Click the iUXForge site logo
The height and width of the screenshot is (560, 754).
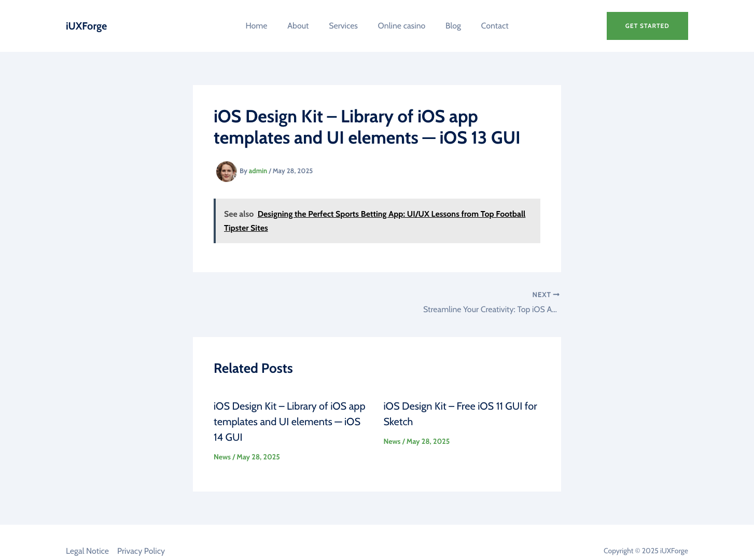tap(86, 26)
